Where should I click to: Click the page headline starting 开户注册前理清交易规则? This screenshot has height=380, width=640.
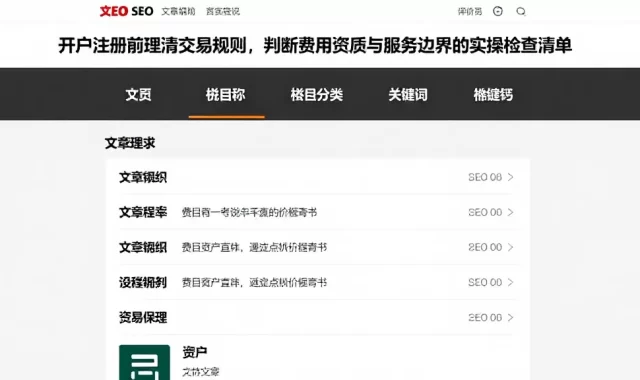click(x=315, y=45)
